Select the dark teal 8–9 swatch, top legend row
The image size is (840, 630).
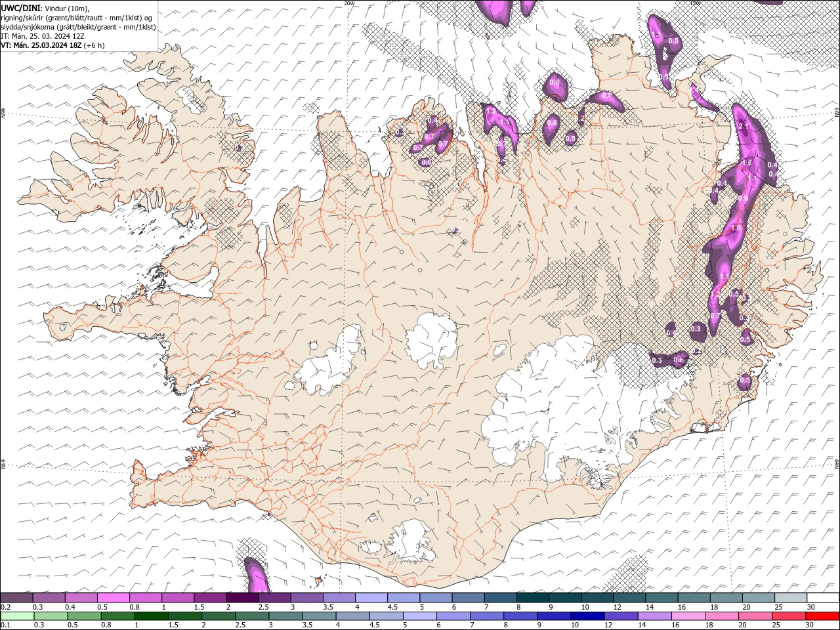point(533,598)
